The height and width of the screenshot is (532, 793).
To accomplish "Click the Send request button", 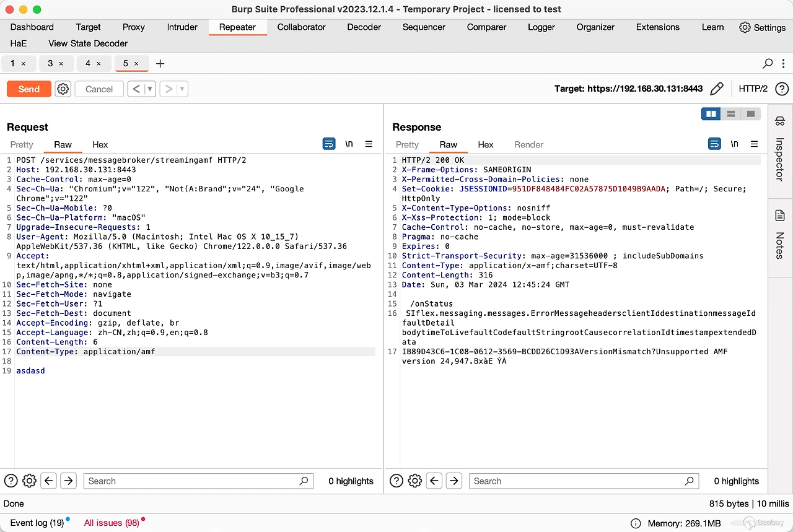I will [x=28, y=89].
